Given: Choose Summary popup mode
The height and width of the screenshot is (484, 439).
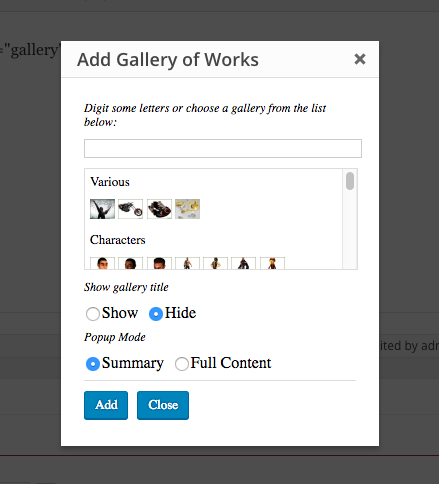Looking at the screenshot, I should (93, 364).
